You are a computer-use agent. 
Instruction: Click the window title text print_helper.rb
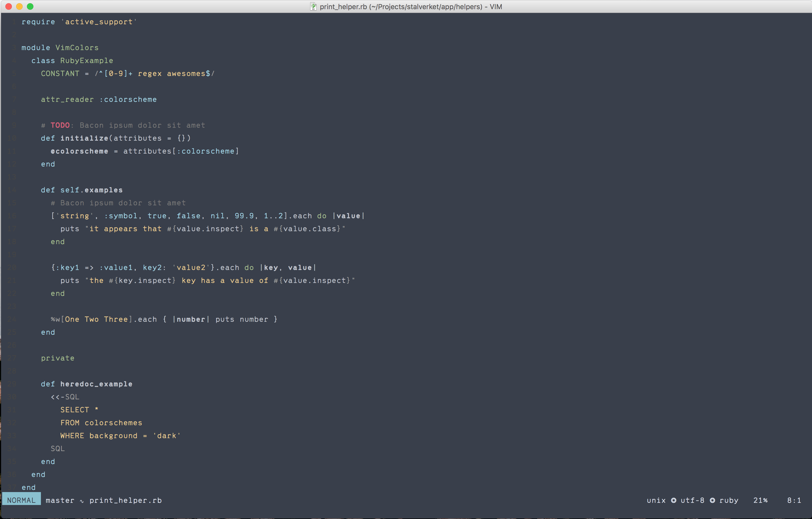point(343,7)
